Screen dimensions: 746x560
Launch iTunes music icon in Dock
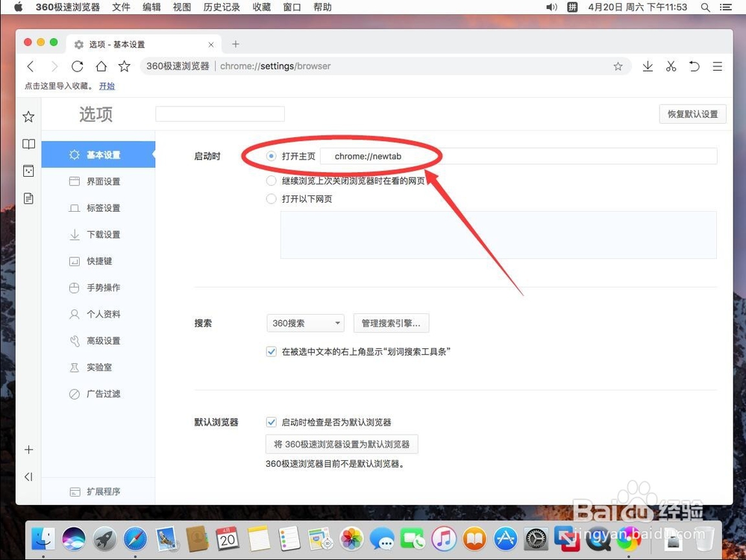coord(443,538)
